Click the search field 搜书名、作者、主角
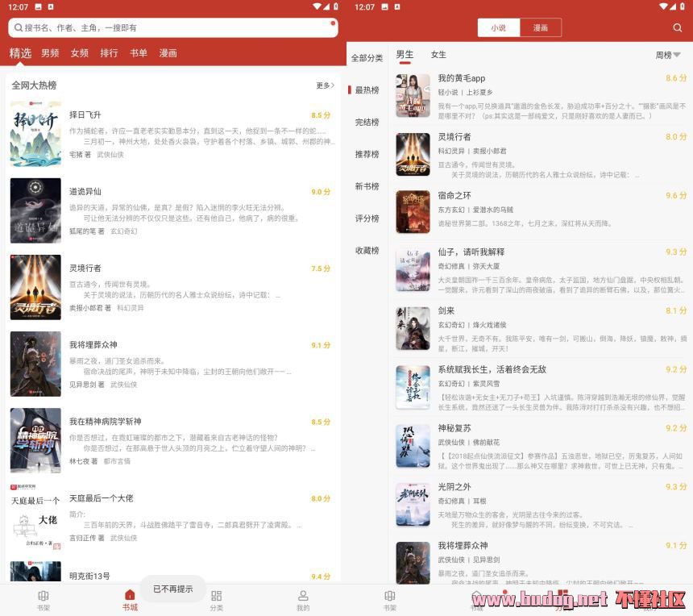The width and height of the screenshot is (693, 616). coord(173,28)
